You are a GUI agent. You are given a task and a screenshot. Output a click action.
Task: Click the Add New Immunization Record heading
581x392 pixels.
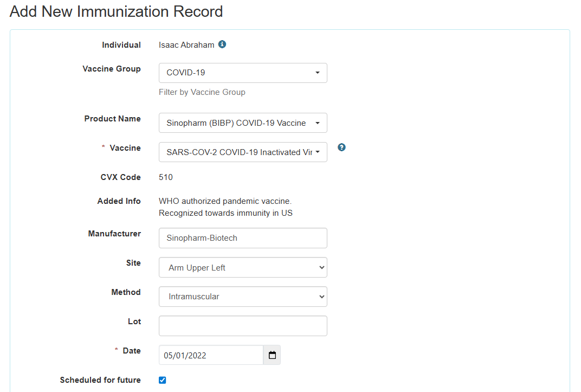[117, 11]
